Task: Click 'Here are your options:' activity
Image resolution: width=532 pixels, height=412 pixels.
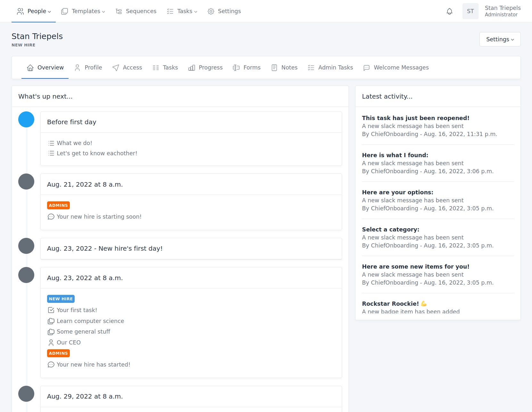Action: tap(397, 192)
